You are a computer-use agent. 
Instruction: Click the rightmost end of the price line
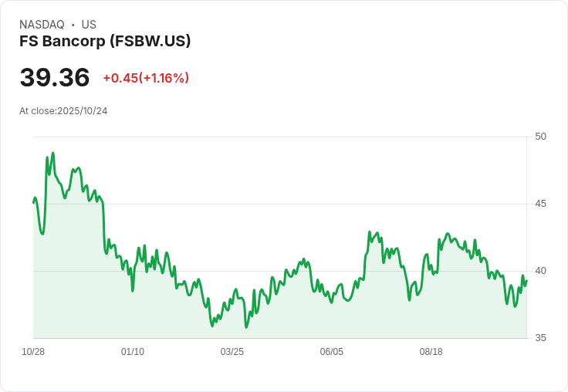click(x=526, y=281)
